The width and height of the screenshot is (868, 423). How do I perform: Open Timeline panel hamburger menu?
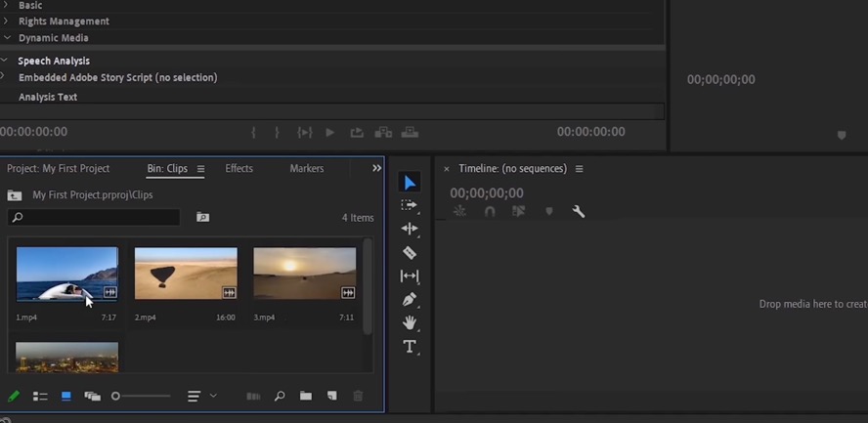tap(579, 169)
